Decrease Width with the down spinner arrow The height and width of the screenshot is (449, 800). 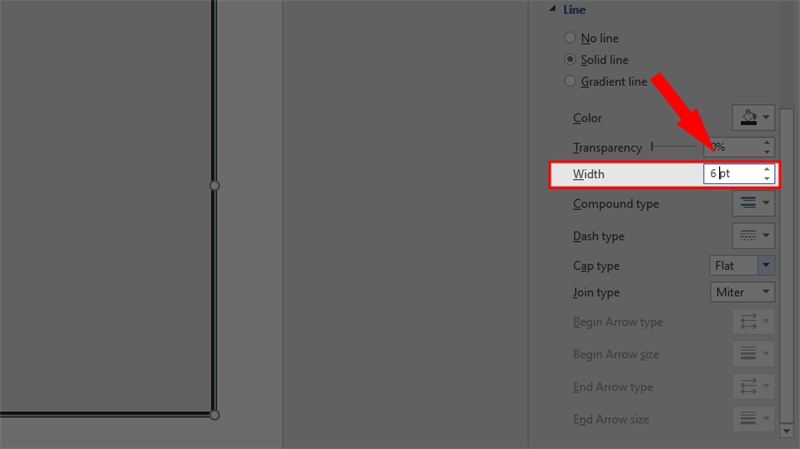767,178
